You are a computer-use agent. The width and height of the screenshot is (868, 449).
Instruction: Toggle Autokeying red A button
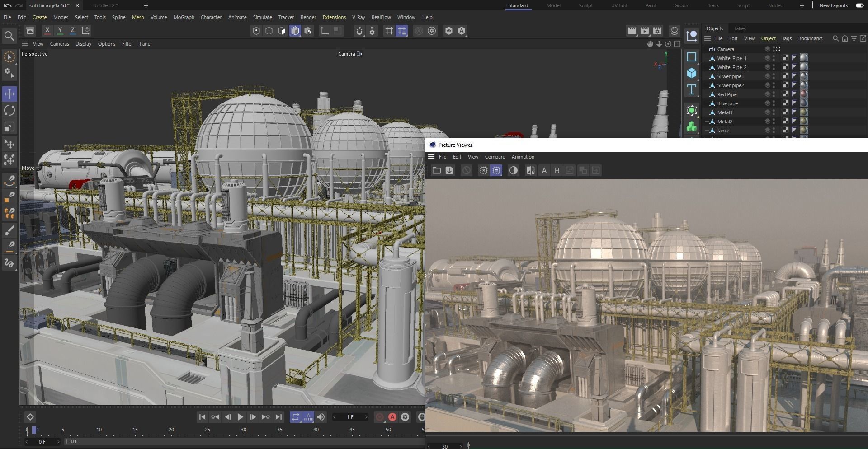[x=392, y=417]
